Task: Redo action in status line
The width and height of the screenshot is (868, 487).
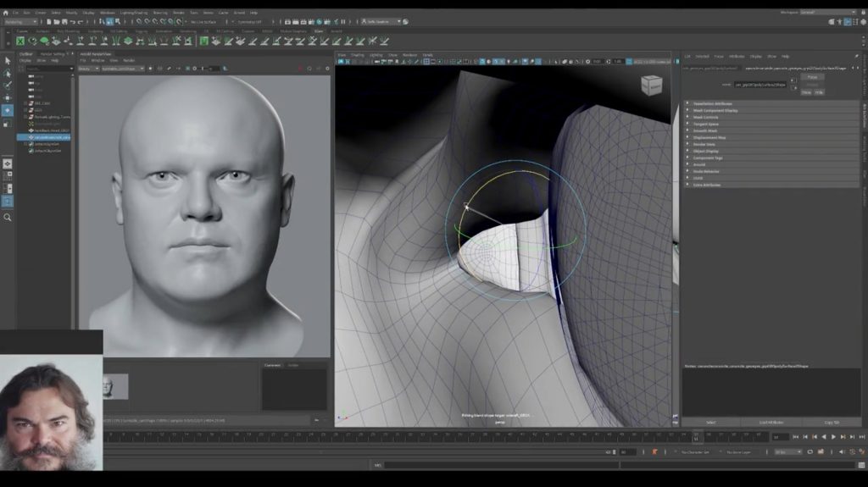Action: pos(81,21)
